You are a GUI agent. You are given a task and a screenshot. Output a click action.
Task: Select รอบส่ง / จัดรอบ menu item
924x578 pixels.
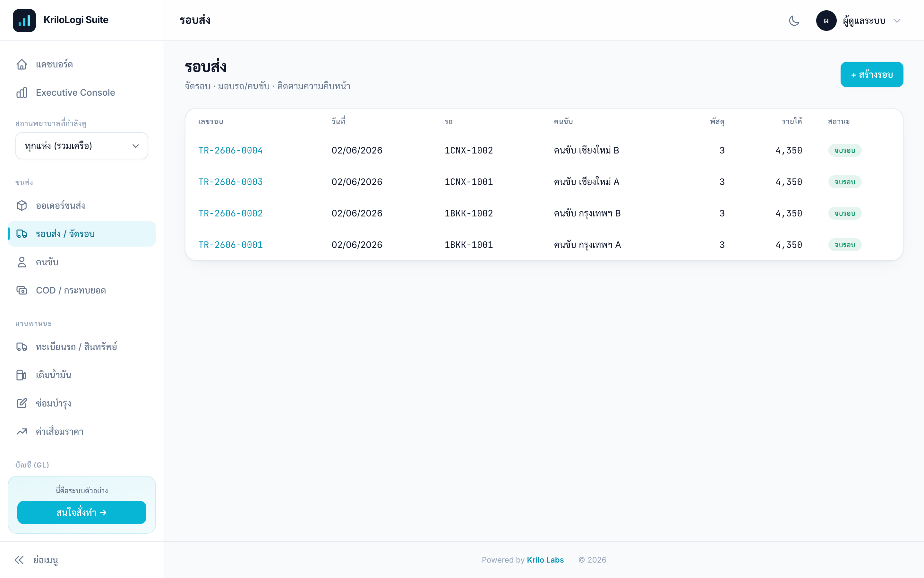click(x=82, y=233)
